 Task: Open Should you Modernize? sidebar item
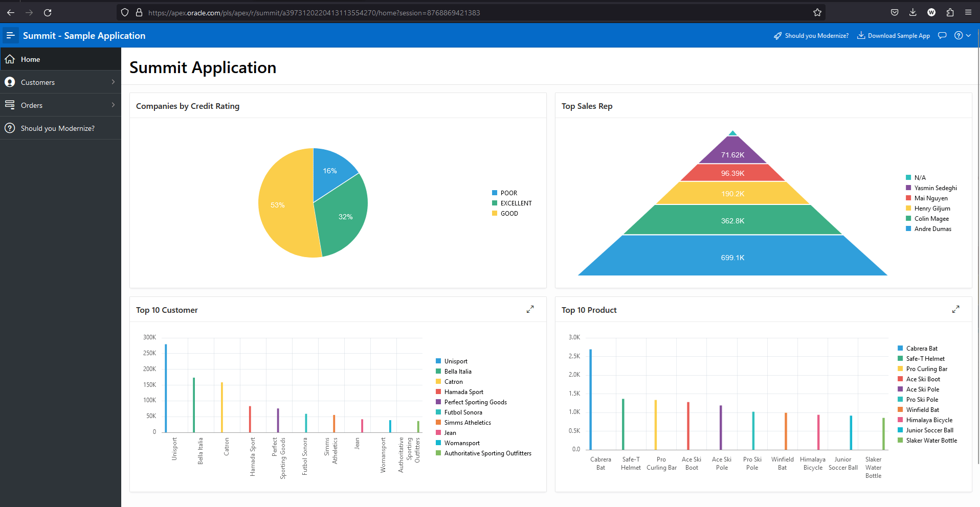(x=57, y=128)
